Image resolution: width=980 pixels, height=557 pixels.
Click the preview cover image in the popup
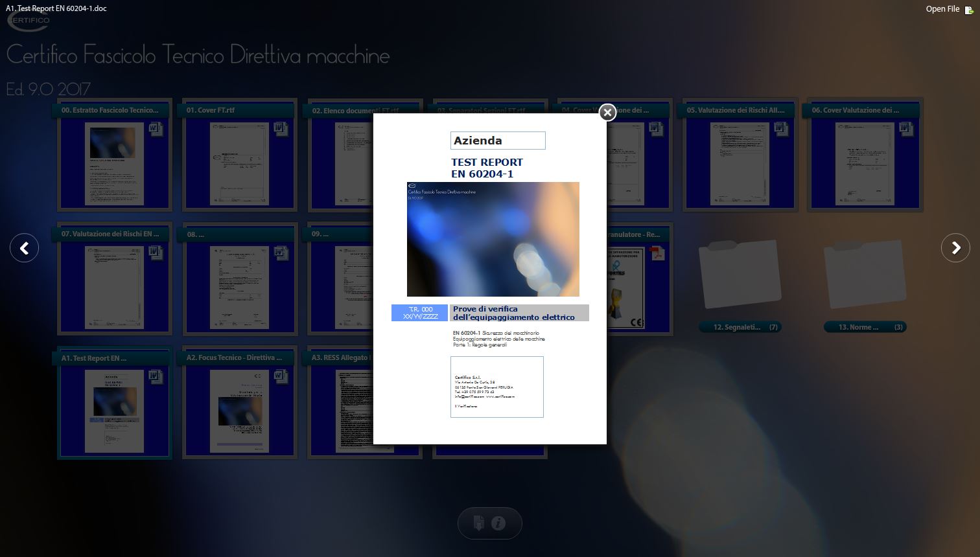[x=493, y=239]
